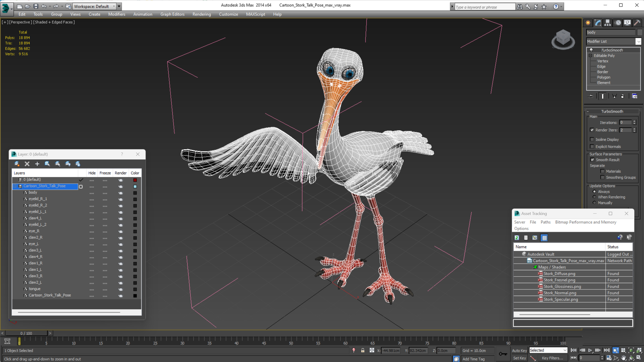
Task: Click Go To End playback button
Action: coord(607,350)
